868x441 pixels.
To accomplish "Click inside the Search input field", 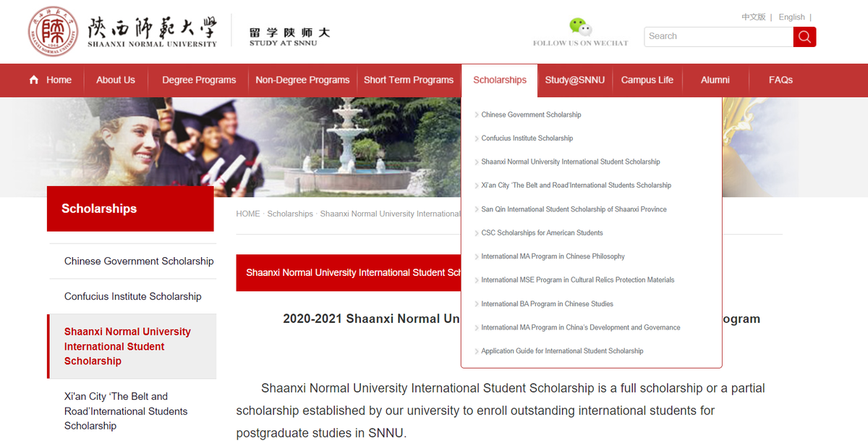I will pos(718,37).
